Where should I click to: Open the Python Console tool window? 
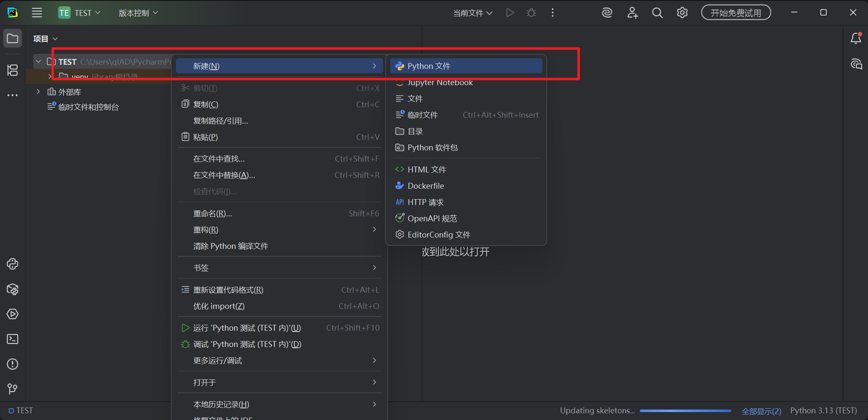[x=13, y=264]
